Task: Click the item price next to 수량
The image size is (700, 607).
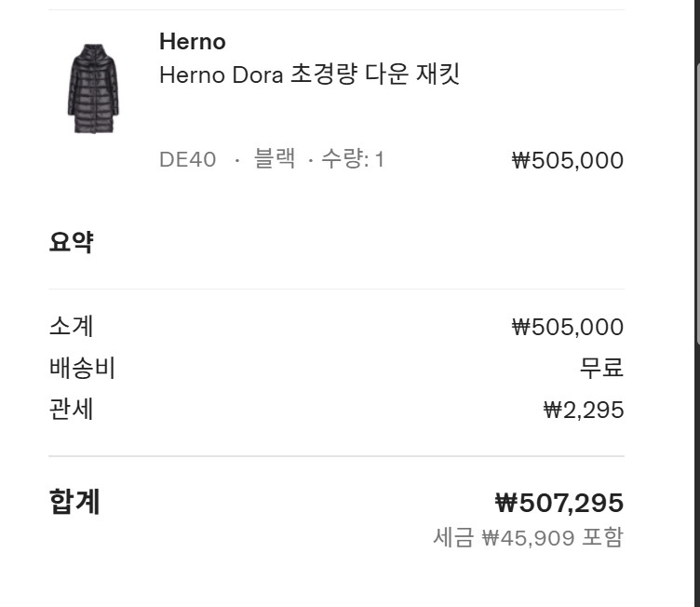Action: pyautogui.click(x=567, y=160)
